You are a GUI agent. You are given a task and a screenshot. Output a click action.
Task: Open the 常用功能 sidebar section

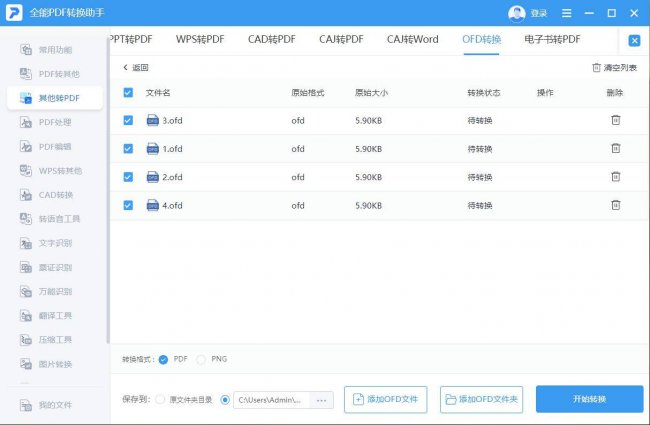pos(55,50)
